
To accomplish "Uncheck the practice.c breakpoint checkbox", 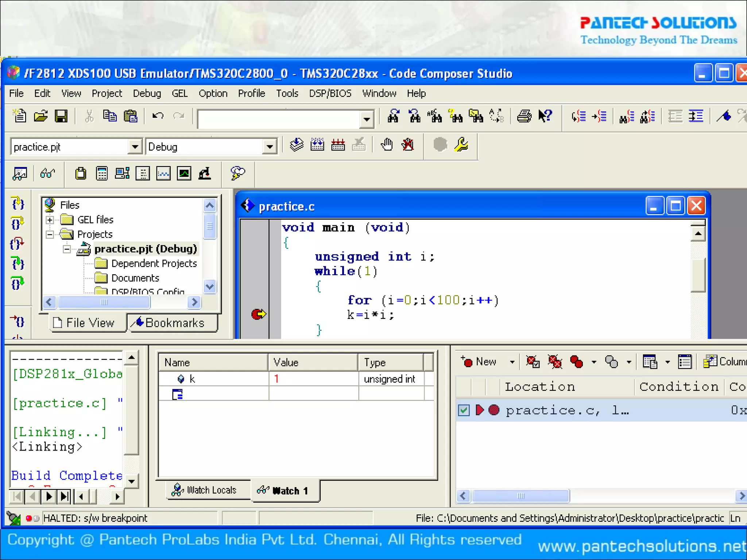I will coord(464,410).
